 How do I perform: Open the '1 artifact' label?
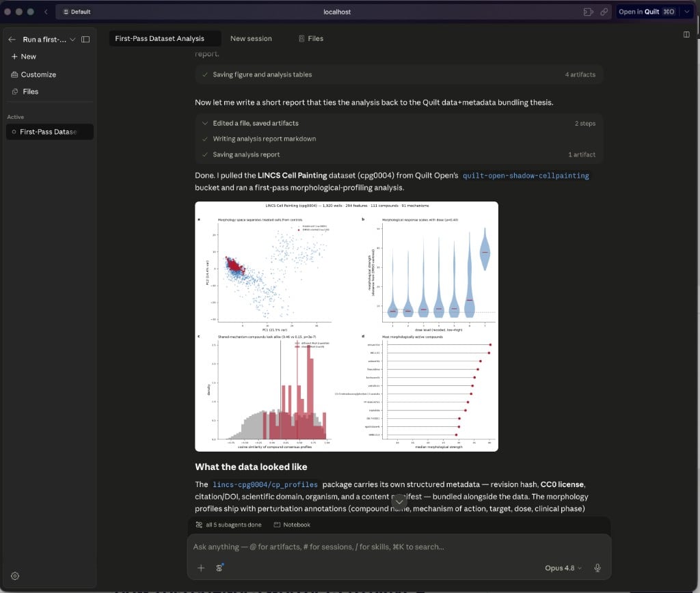[582, 154]
